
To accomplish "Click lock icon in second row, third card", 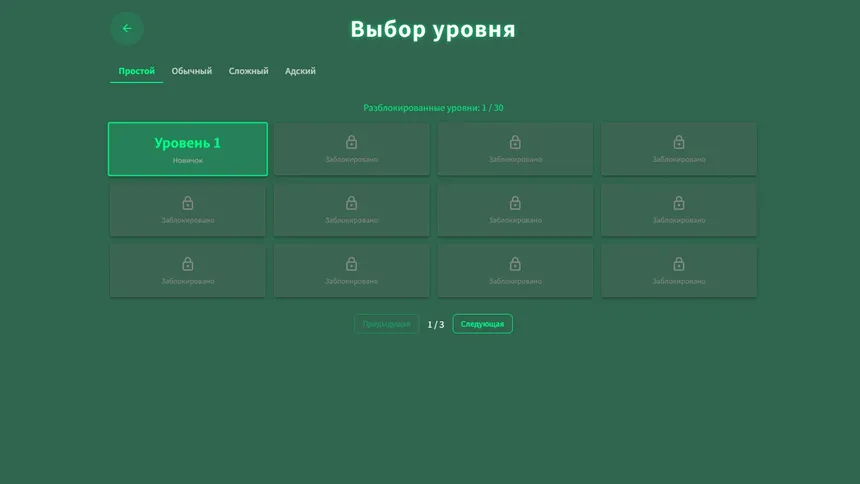I will pyautogui.click(x=515, y=203).
